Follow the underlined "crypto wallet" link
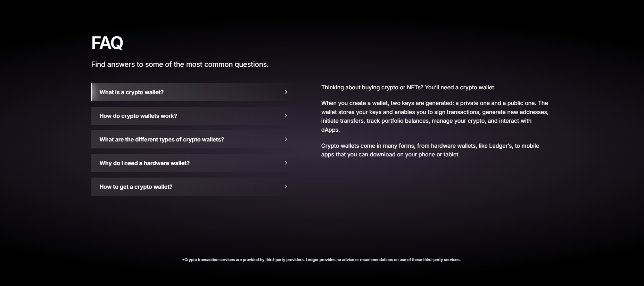The image size is (644, 286). (x=477, y=88)
